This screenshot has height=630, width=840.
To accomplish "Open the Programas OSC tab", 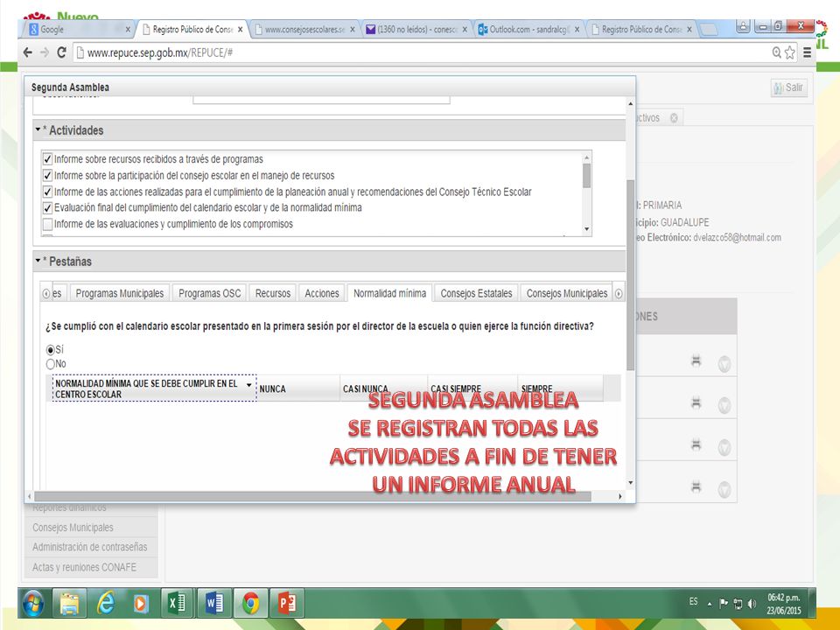I will (x=209, y=294).
